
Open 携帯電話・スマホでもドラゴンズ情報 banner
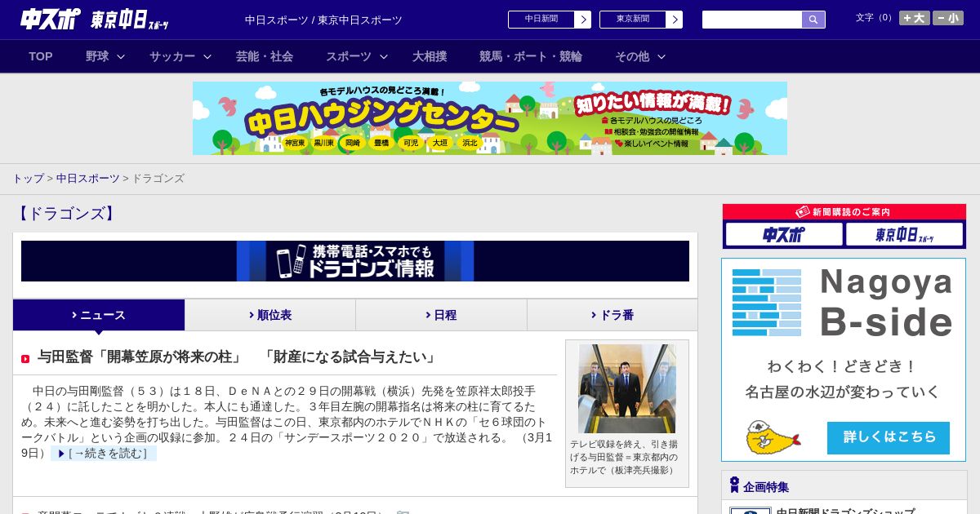[355, 261]
